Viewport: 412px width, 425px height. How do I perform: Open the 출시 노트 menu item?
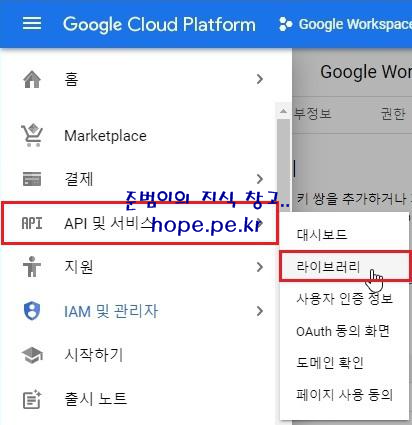138,399
